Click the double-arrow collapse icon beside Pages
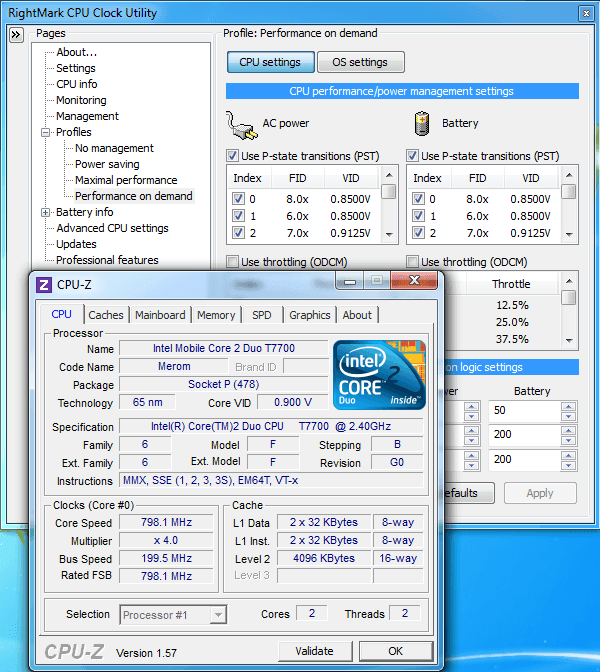The width and height of the screenshot is (600, 672). [16, 35]
